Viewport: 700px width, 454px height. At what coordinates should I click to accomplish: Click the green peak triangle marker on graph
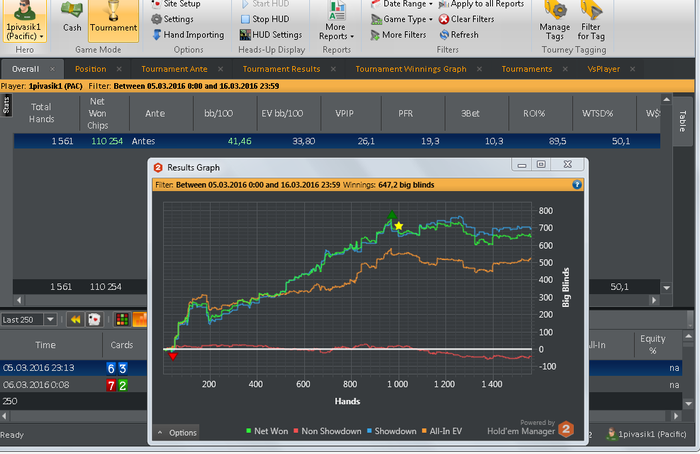coord(392,215)
